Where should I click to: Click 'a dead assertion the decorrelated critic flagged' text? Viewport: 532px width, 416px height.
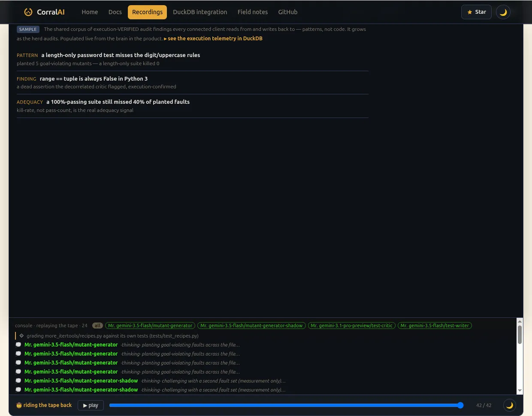pyautogui.click(x=96, y=87)
